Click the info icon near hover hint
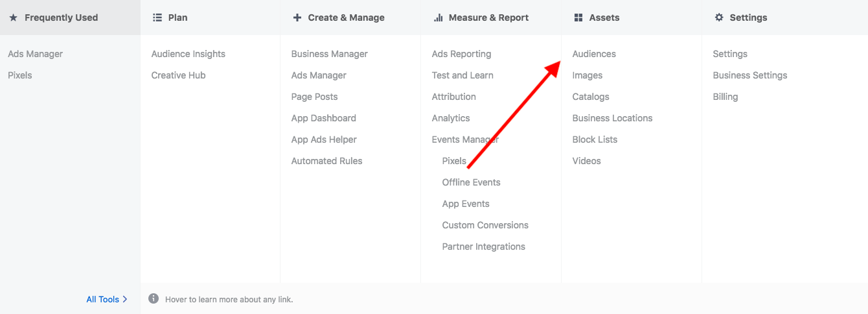 click(154, 298)
